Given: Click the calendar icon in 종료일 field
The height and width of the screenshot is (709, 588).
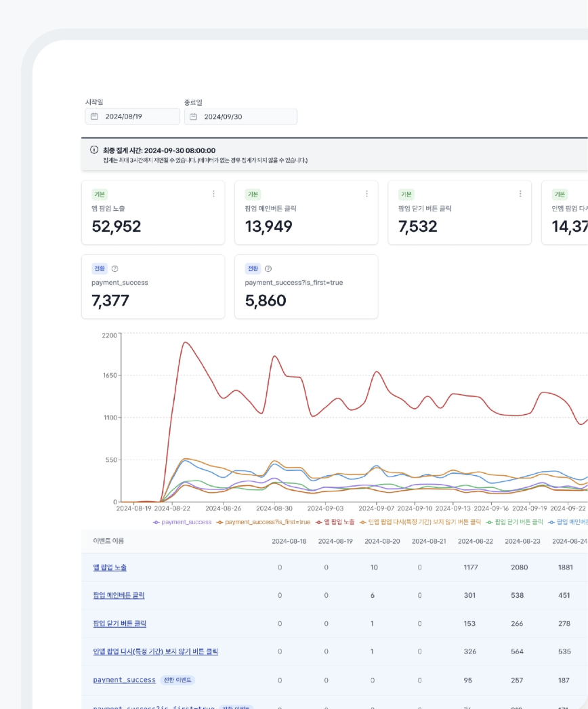Looking at the screenshot, I should coord(193,117).
